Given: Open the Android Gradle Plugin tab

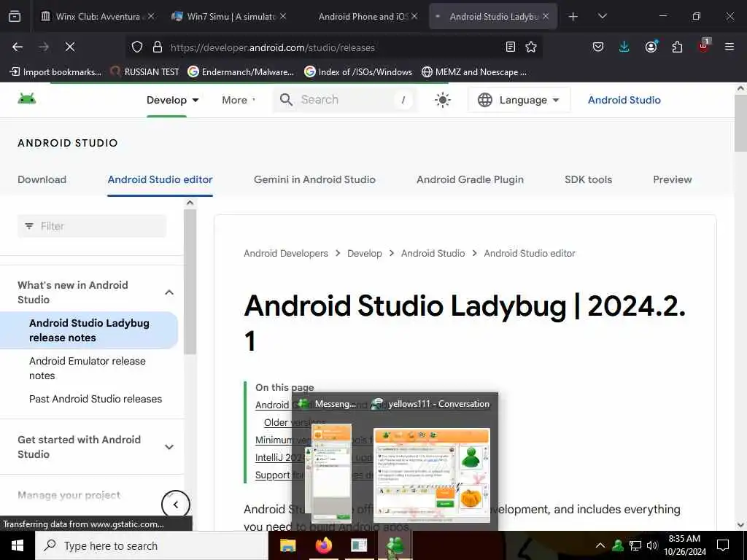Looking at the screenshot, I should pyautogui.click(x=470, y=179).
